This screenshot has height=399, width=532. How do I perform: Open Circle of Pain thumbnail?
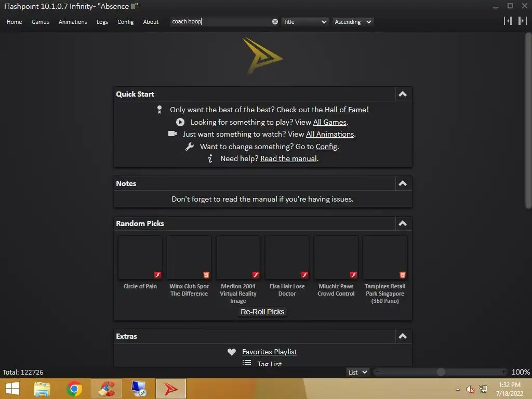140,258
